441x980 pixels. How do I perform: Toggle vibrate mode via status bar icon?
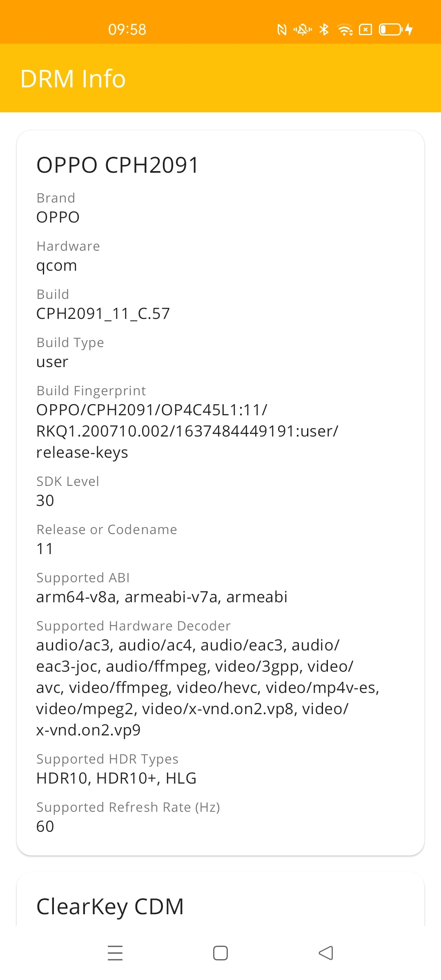coord(303,29)
